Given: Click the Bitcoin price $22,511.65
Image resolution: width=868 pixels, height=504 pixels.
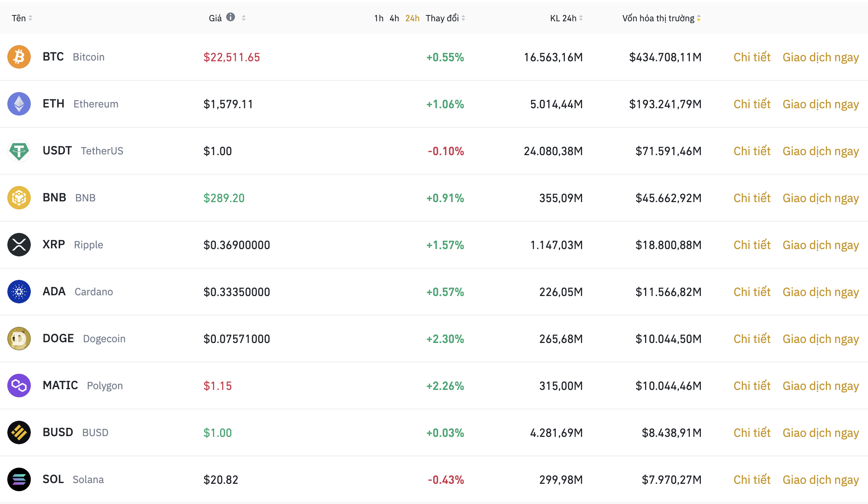Looking at the screenshot, I should [x=232, y=57].
